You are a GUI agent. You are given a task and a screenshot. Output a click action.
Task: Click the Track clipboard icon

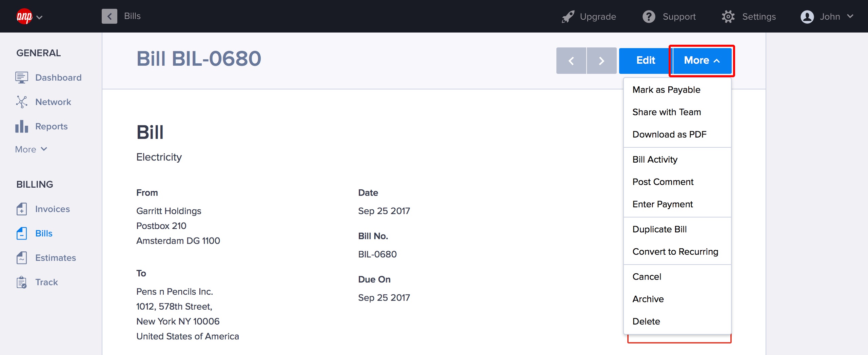coord(21,282)
